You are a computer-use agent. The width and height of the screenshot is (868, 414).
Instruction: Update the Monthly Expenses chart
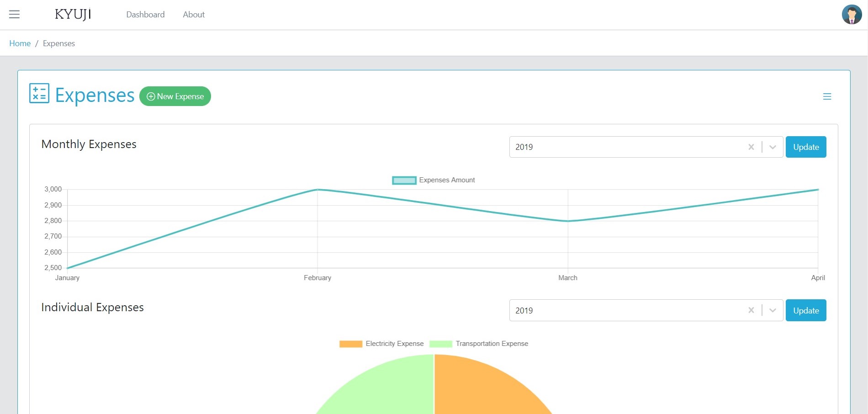coord(806,147)
